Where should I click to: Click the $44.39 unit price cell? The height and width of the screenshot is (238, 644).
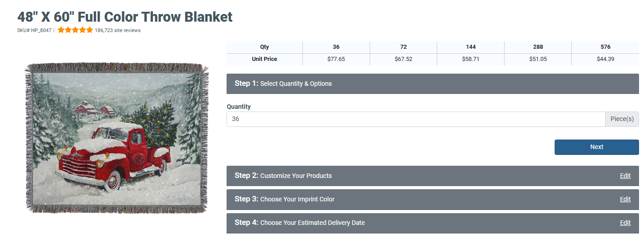[605, 59]
